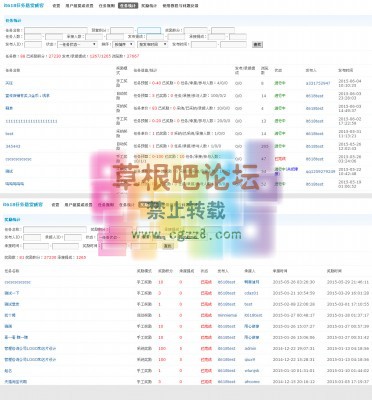
Task: Select the "1267/1265" summary value
Action: pyautogui.click(x=100, y=56)
